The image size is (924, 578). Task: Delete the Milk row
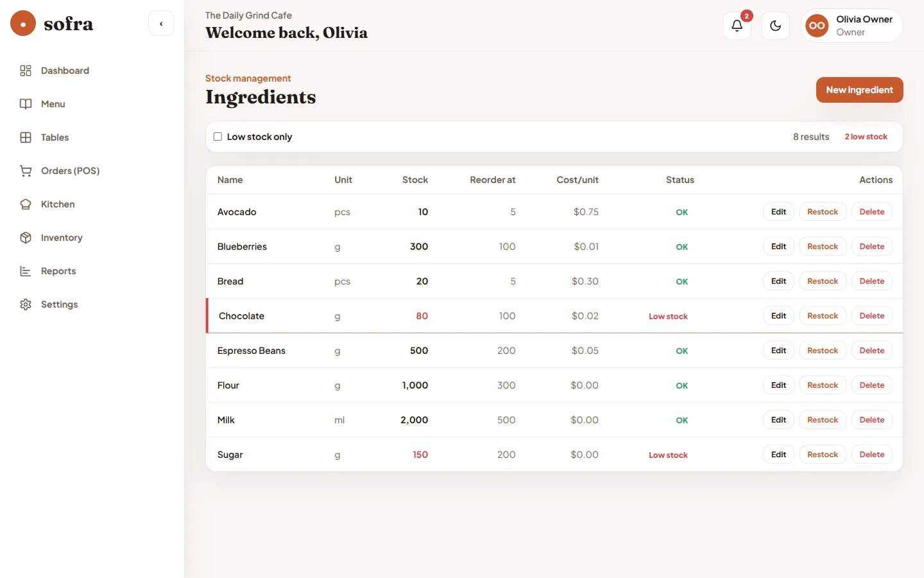[872, 420]
